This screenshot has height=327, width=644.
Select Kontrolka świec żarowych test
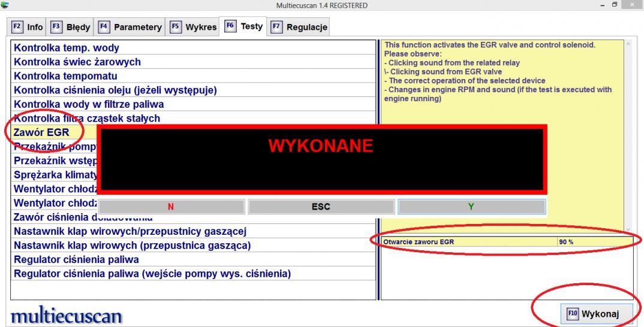(x=194, y=62)
